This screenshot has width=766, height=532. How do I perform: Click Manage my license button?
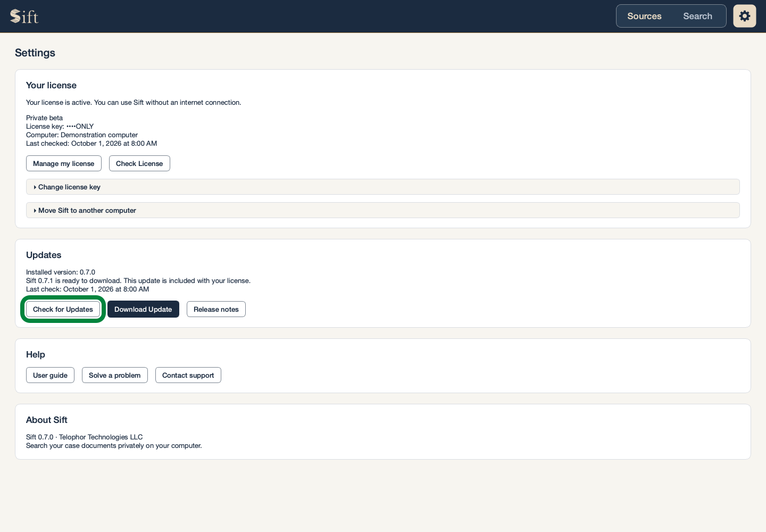click(64, 163)
